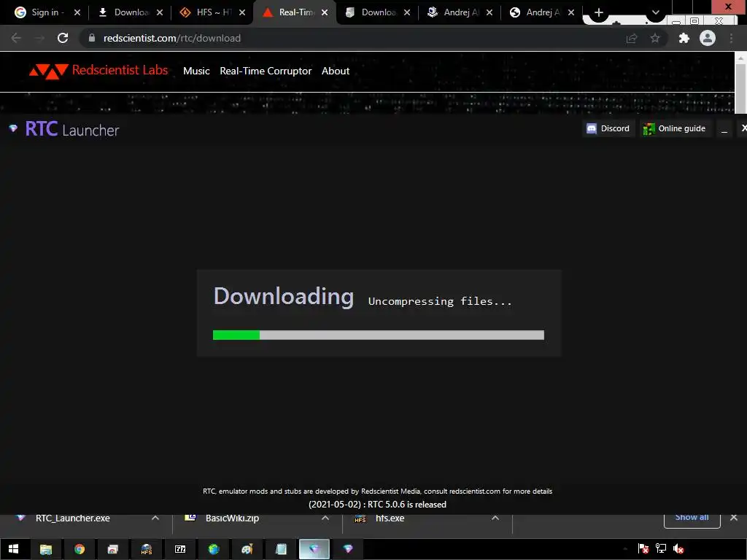Open the network tray icon
The height and width of the screenshot is (560, 747).
pos(661,549)
